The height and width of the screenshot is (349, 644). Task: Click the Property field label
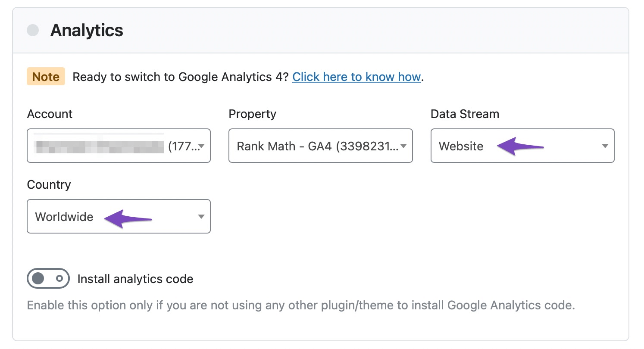pyautogui.click(x=252, y=114)
